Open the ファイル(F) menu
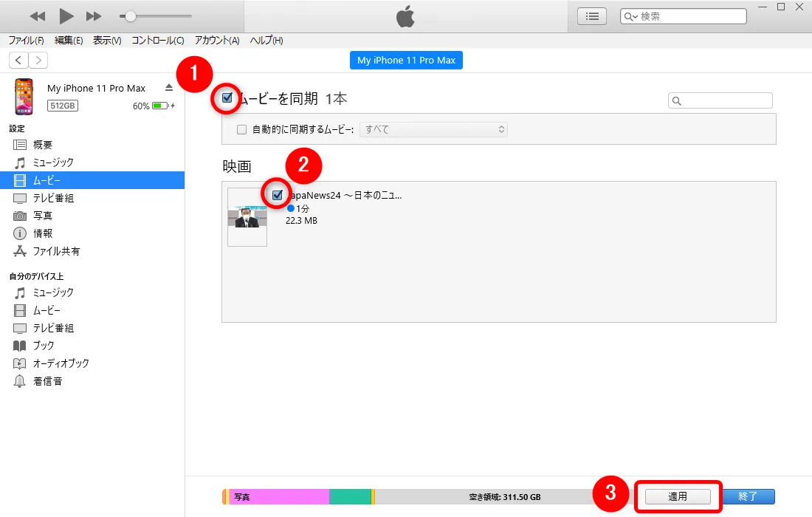Screen dimensions: 812x517 point(26,41)
